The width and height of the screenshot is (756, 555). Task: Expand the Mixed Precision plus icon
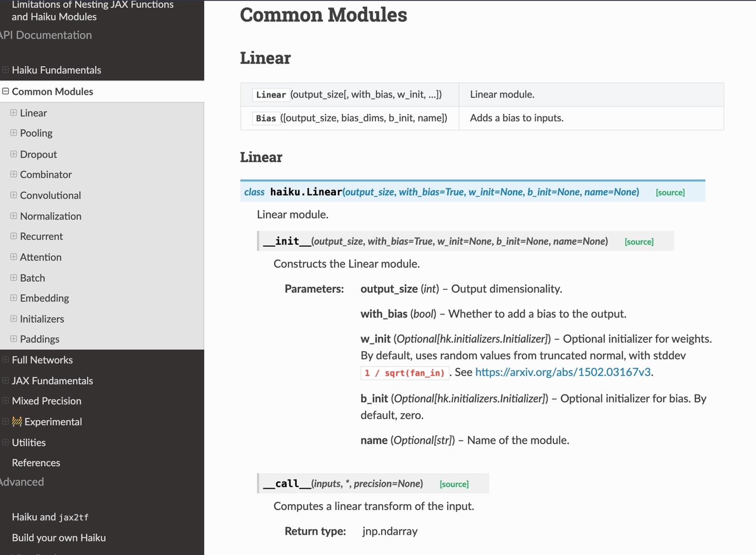(5, 401)
